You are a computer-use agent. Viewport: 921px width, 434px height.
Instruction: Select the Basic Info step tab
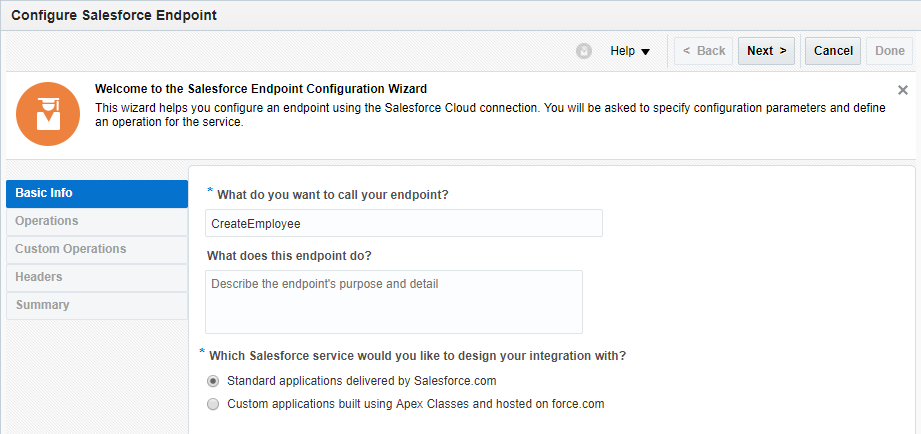96,193
